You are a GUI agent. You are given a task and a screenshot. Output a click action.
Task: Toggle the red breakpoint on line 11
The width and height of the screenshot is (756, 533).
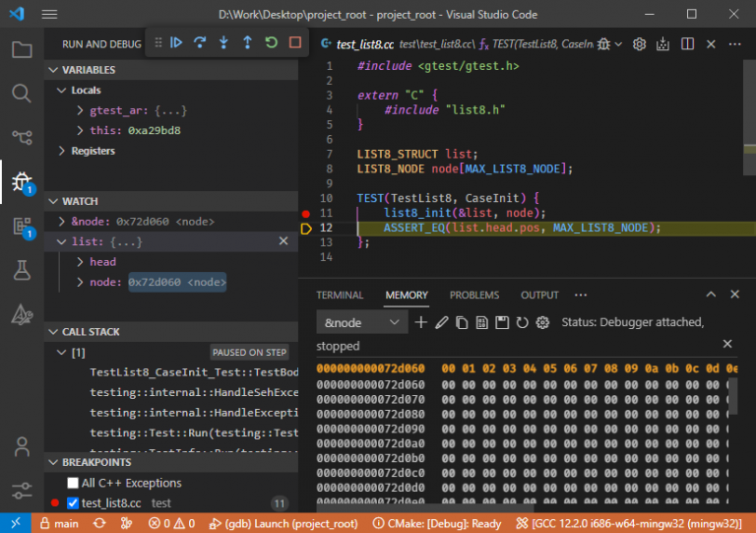tap(306, 213)
